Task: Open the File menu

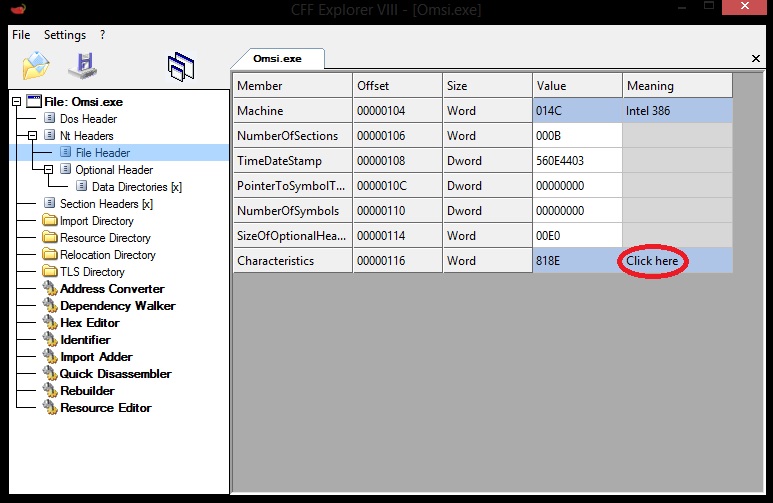Action: (x=21, y=35)
